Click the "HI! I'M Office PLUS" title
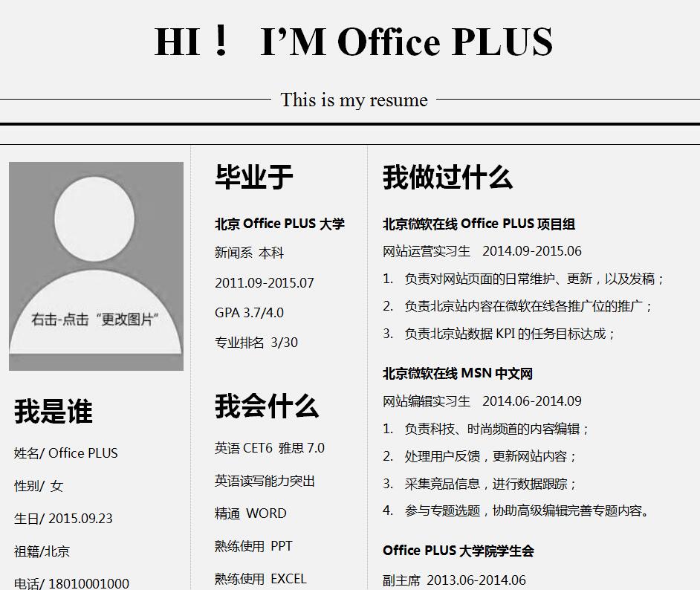Screen dimensions: 700x590 pos(354,42)
